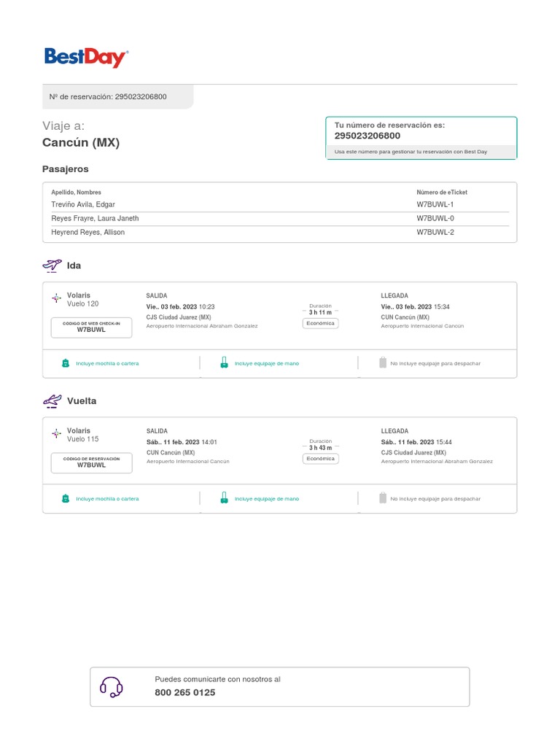This screenshot has height=747, width=560.
Task: Click the grey checked baggage icon in Vuelta
Action: 382,498
